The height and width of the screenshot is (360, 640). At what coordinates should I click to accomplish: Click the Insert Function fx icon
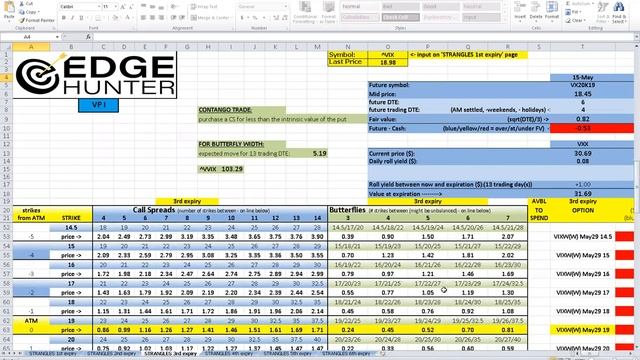point(88,37)
